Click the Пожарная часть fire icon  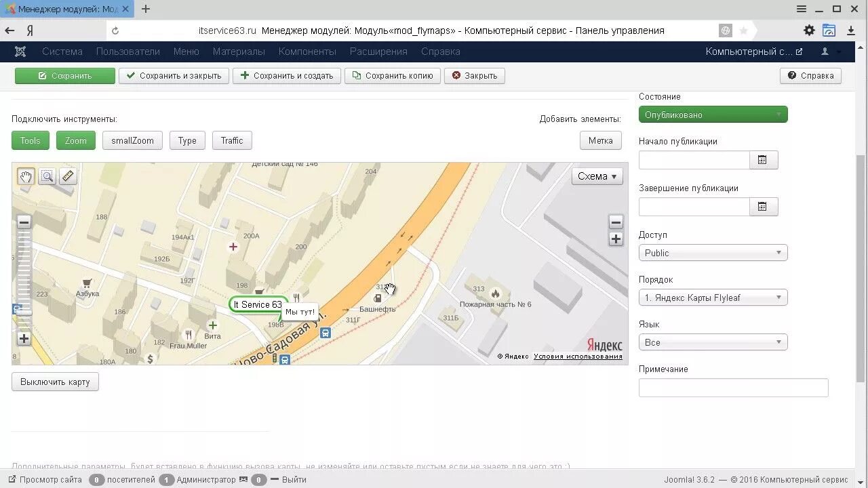point(495,293)
